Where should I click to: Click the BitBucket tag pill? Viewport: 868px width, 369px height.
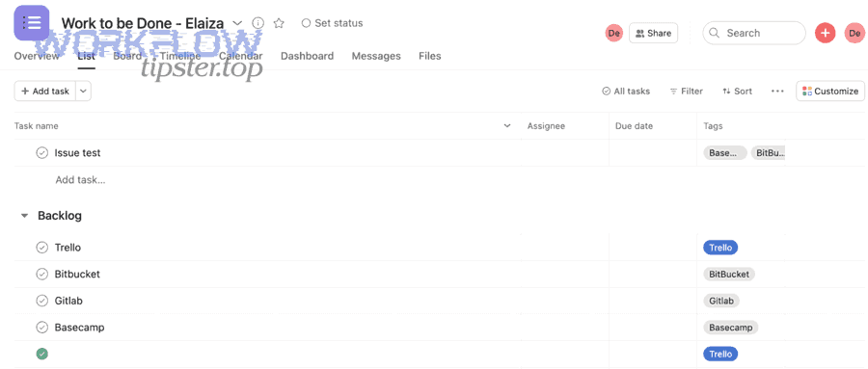[x=729, y=274]
